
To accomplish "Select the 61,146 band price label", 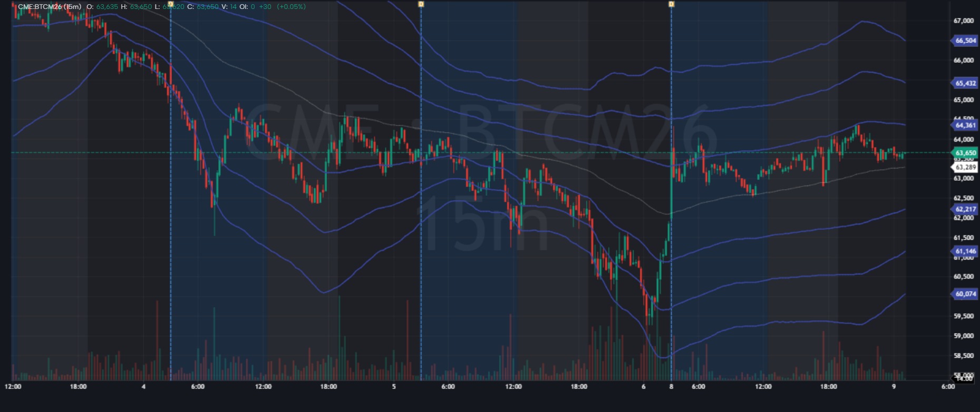I will 965,251.
